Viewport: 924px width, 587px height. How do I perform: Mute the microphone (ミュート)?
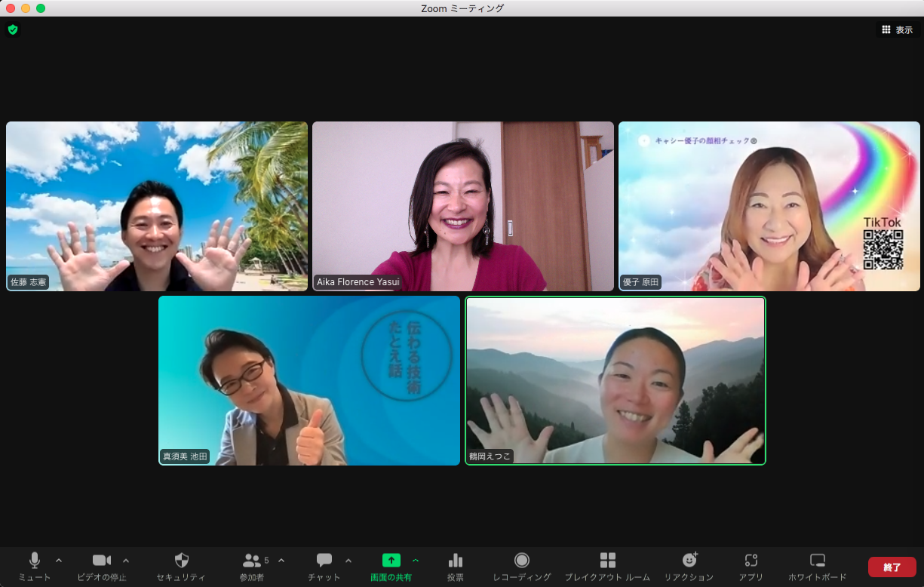coord(34,561)
